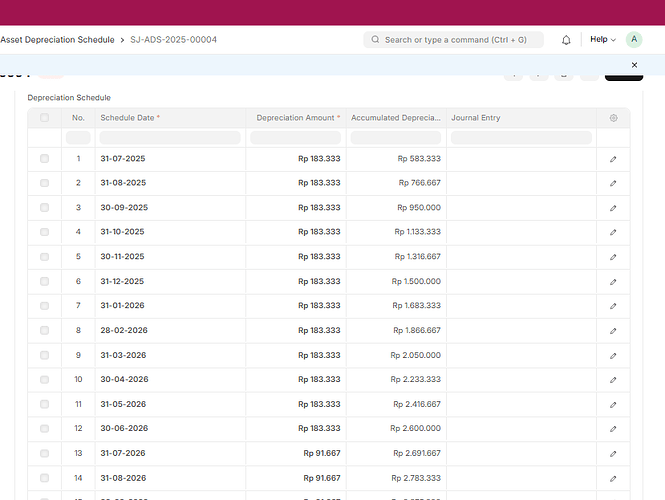Tick checkbox for row 1

[45, 158]
